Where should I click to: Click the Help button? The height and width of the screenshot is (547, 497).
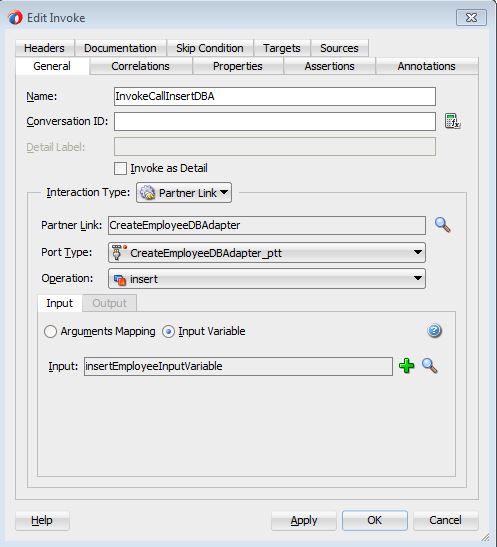tap(42, 520)
